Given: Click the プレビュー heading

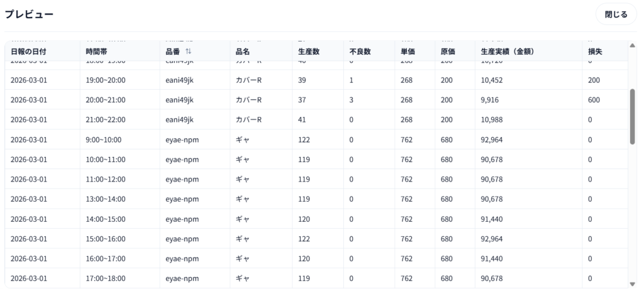Looking at the screenshot, I should click(x=29, y=14).
